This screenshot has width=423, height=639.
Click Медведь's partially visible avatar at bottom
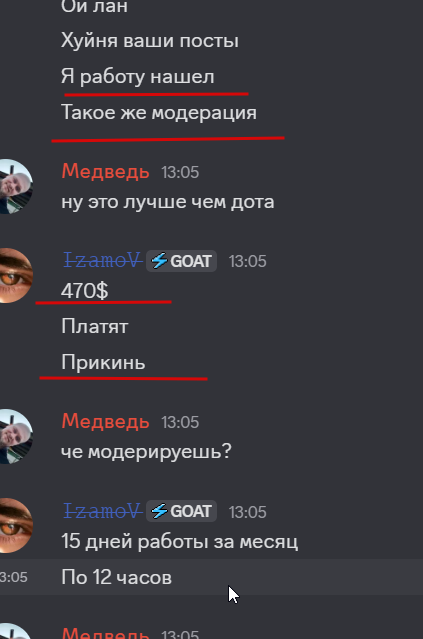coord(15,631)
